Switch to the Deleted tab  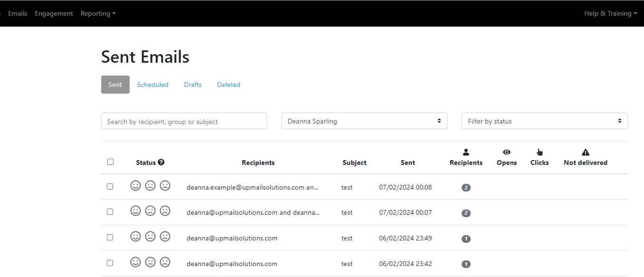coord(228,85)
